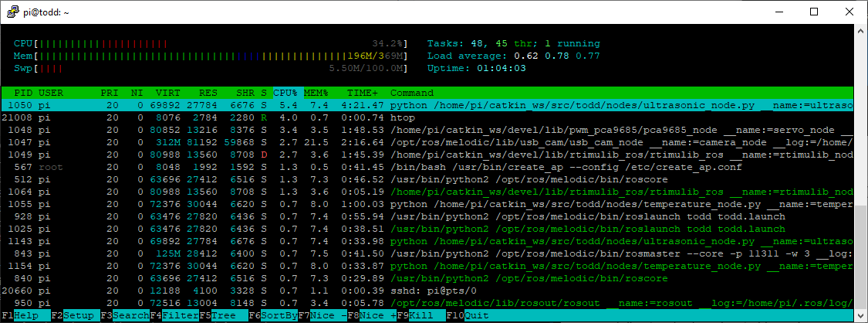868x323 pixels.
Task: Open Help via F1 function label
Action: (x=26, y=316)
